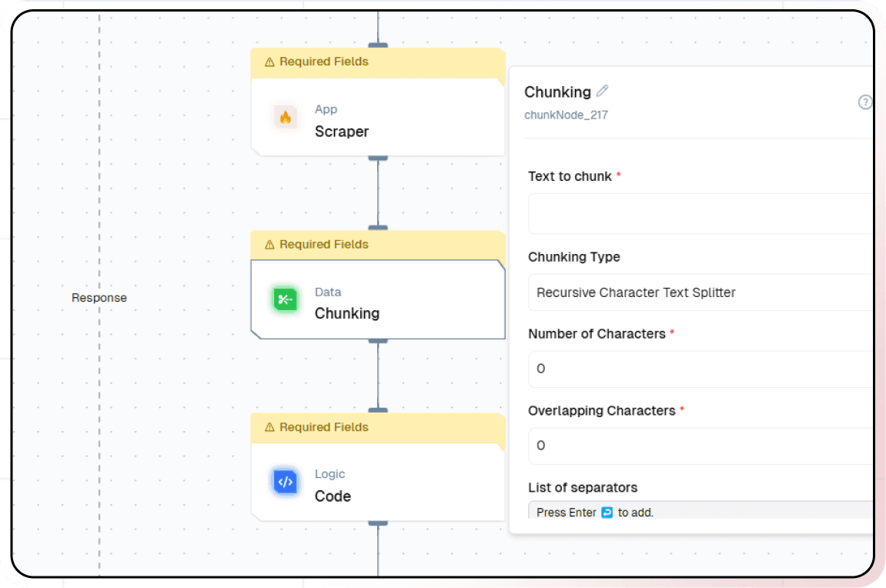Click the Scraper flame icon
Image resolution: width=886 pixels, height=588 pixels.
point(286,118)
